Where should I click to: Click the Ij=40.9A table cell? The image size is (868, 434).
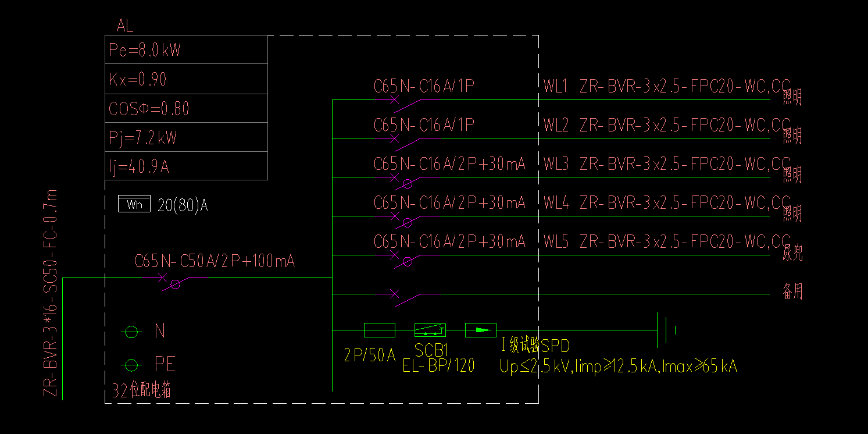[186, 166]
